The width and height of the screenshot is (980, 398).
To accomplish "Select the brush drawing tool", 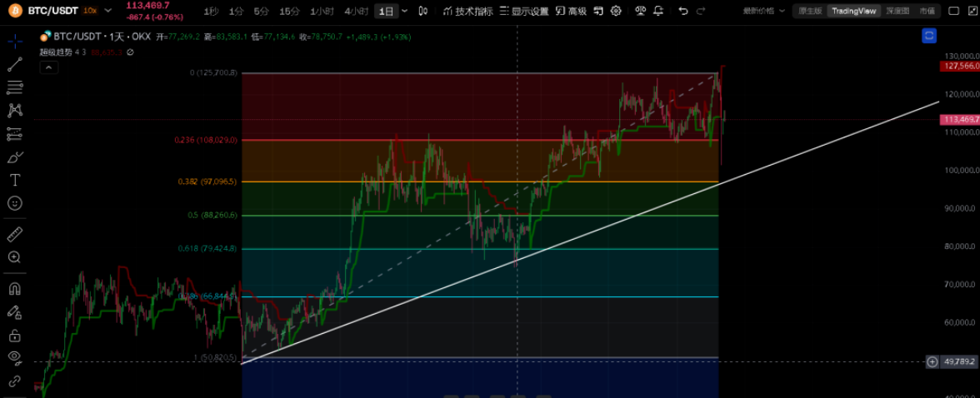I will click(x=15, y=157).
